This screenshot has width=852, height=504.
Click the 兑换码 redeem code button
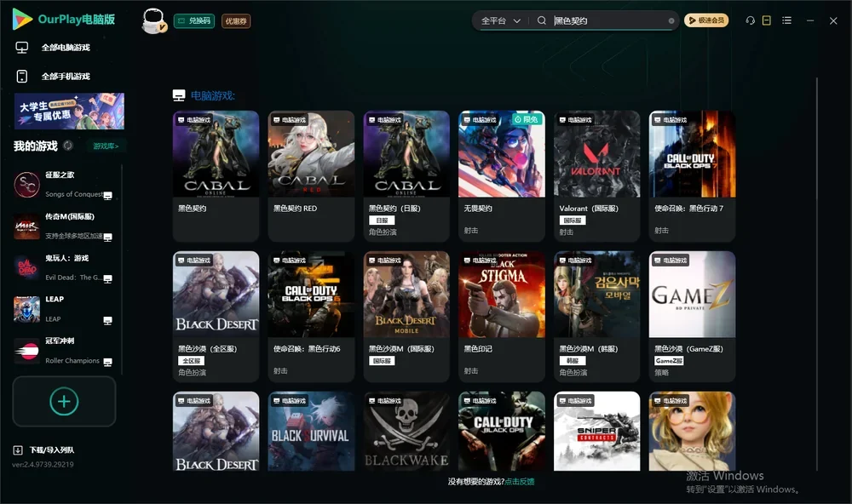coord(194,20)
